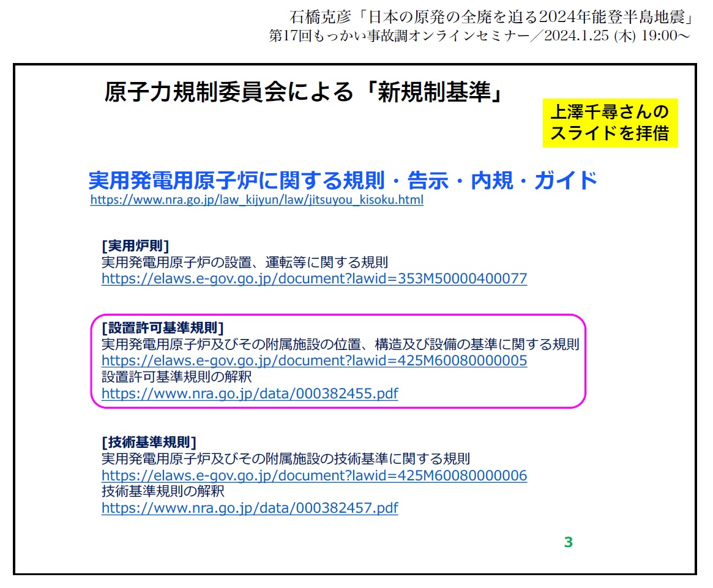Open the e-Gov link with lawid=353M50000400077
The width and height of the screenshot is (713, 588).
pyautogui.click(x=314, y=279)
